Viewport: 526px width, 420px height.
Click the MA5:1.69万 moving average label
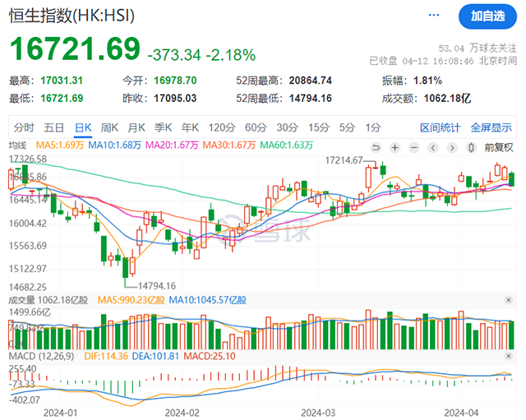(60, 145)
